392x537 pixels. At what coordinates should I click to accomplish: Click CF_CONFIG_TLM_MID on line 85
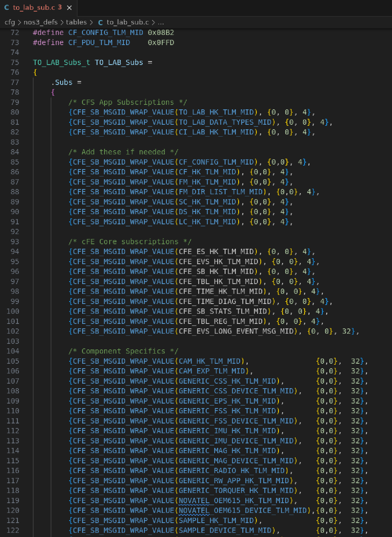click(x=216, y=162)
